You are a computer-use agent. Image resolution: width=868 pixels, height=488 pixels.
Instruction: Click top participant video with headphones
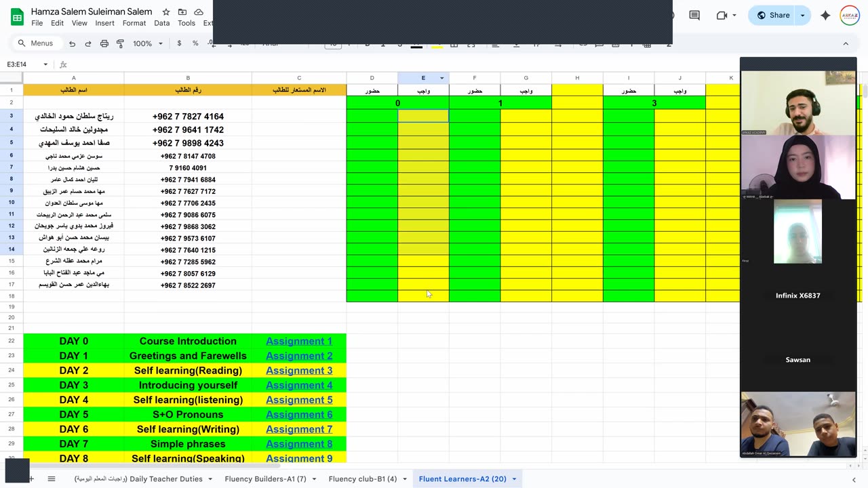[x=798, y=103]
